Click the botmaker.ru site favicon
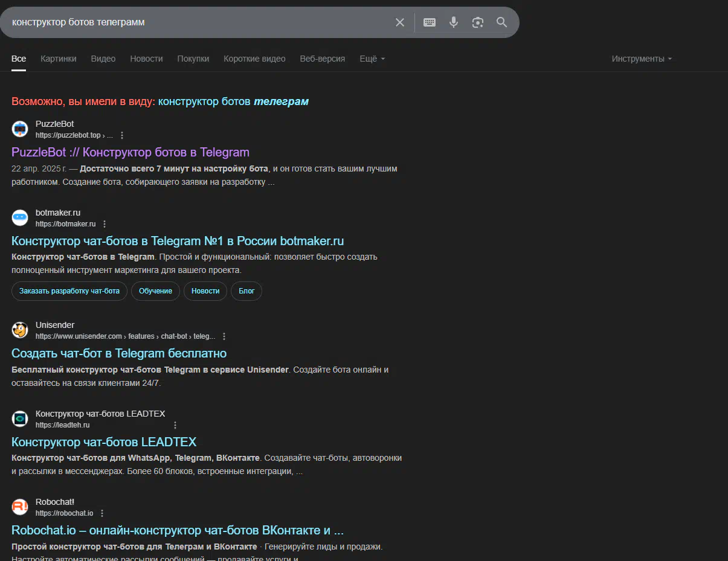This screenshot has width=728, height=561. click(x=20, y=217)
